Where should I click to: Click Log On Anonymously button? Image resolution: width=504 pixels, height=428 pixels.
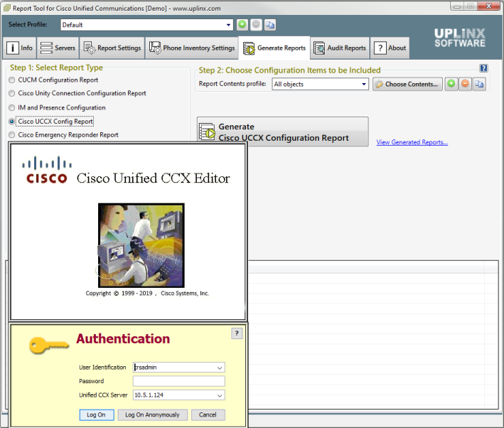click(x=153, y=414)
